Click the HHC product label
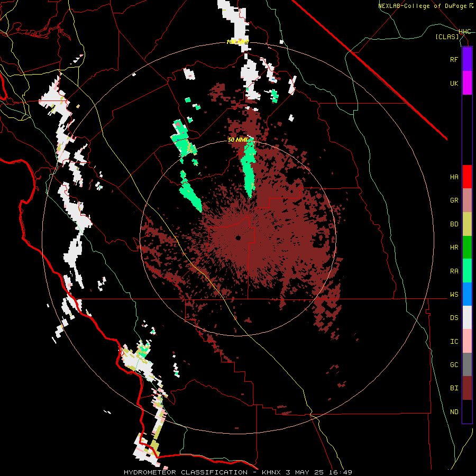The height and width of the screenshot is (476, 476). coord(465,32)
